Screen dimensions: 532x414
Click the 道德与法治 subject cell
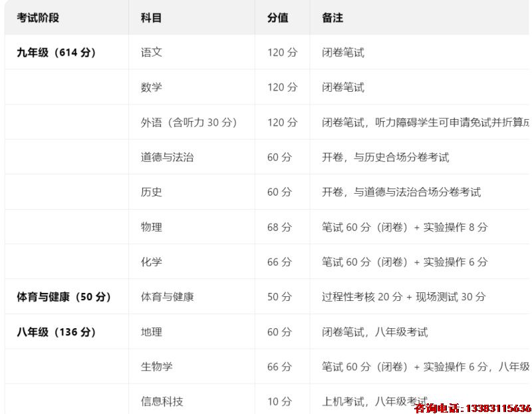click(162, 156)
